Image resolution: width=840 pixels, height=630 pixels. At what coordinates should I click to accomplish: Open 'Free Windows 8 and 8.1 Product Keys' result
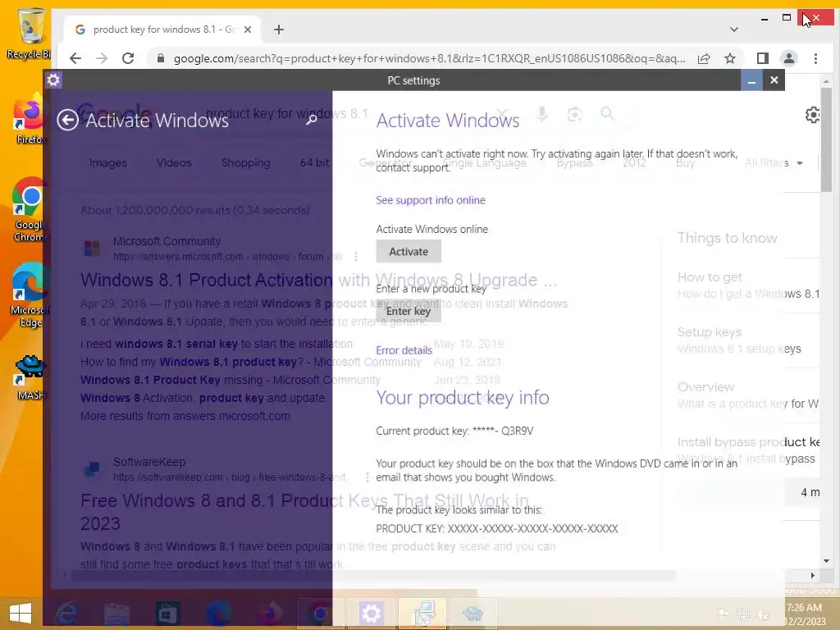304,512
